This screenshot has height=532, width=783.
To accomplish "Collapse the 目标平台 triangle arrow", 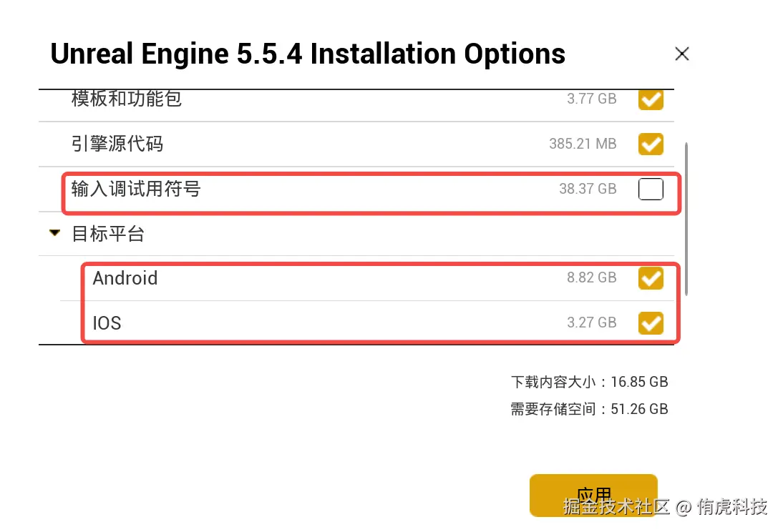I will (55, 233).
